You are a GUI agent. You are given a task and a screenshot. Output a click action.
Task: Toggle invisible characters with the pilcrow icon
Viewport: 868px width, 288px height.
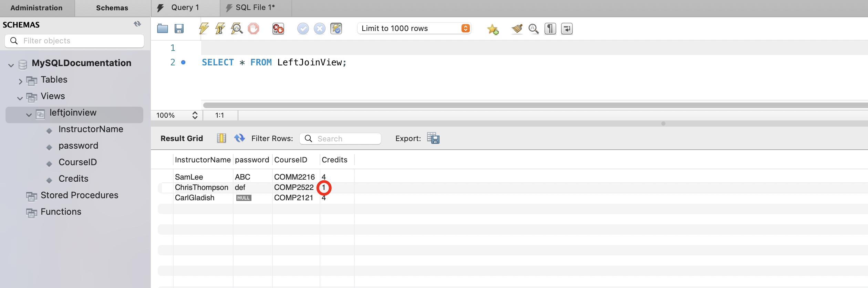coord(550,29)
